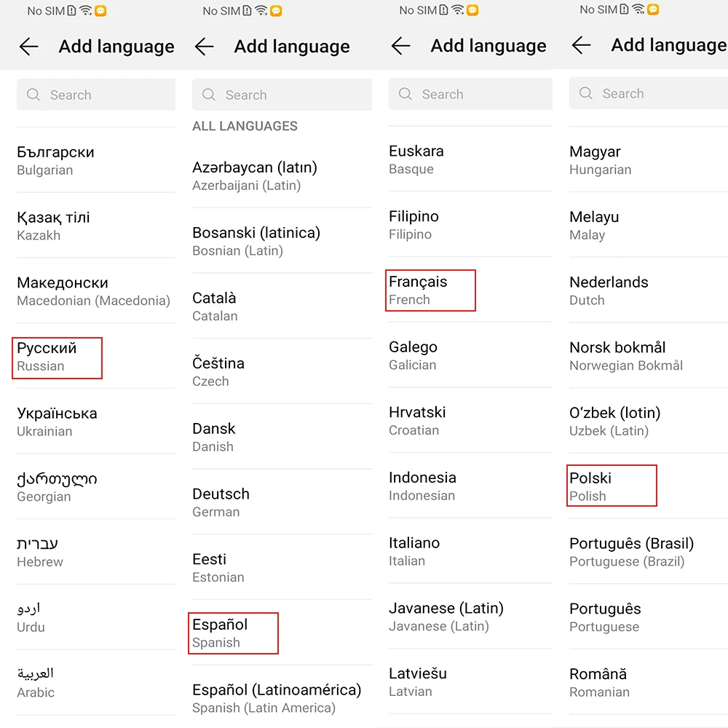The image size is (728, 728).
Task: Select Français (French) language
Action: click(x=430, y=290)
